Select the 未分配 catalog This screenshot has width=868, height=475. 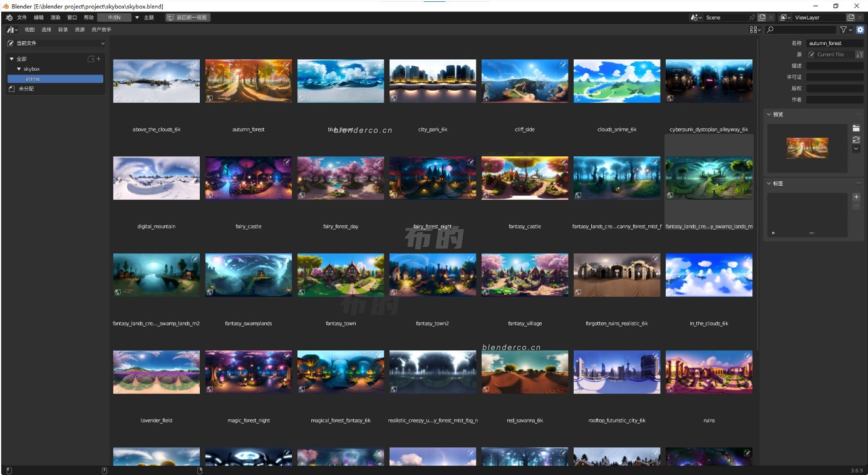26,89
